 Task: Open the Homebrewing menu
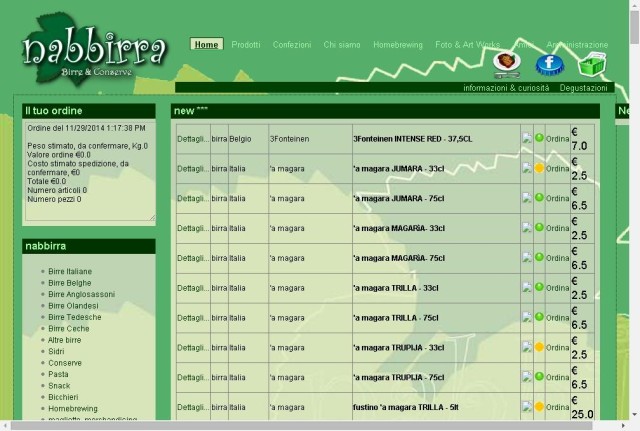[398, 44]
